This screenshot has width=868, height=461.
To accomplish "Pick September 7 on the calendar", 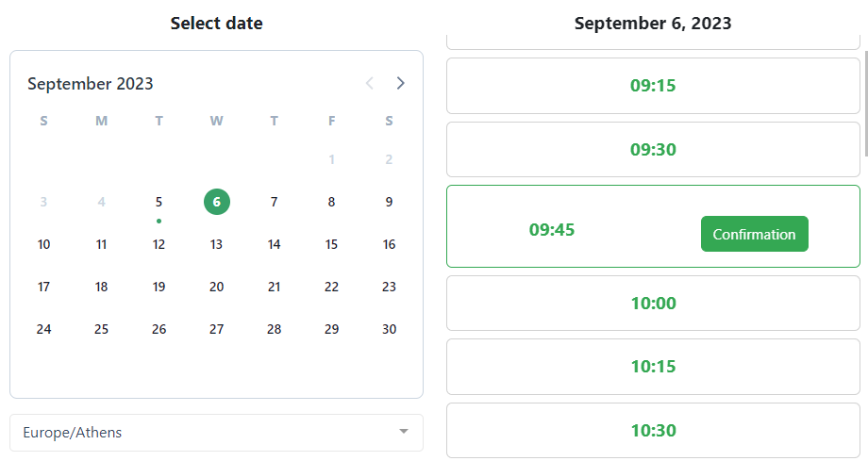I will point(274,202).
